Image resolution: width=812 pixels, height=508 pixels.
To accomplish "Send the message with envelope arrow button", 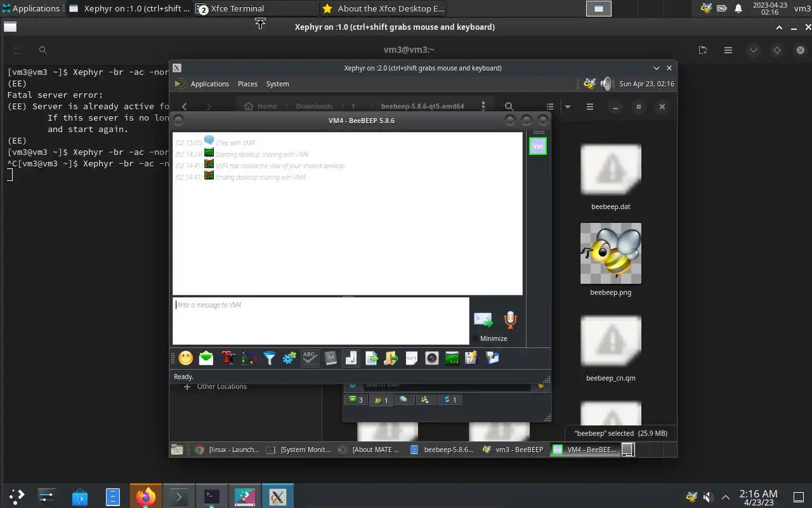I will (x=483, y=319).
